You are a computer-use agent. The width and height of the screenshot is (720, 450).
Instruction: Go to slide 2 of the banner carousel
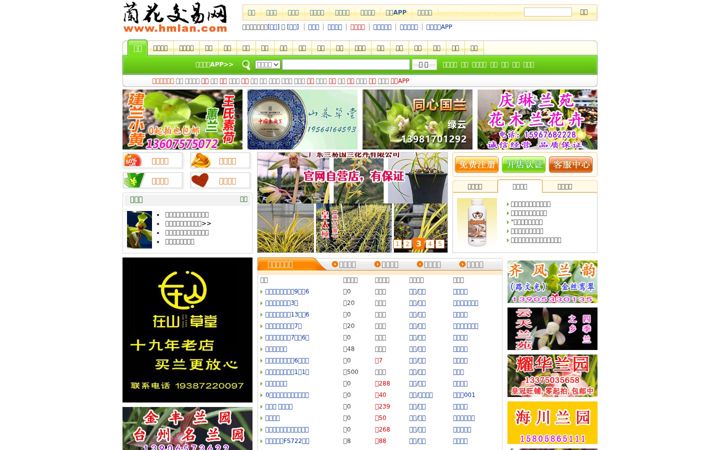point(407,244)
